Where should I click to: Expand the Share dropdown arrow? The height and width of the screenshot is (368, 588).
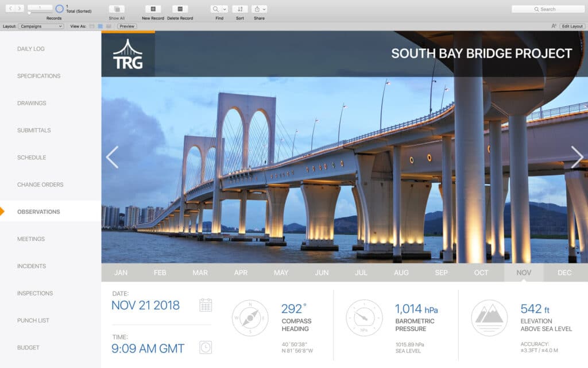[x=264, y=9]
